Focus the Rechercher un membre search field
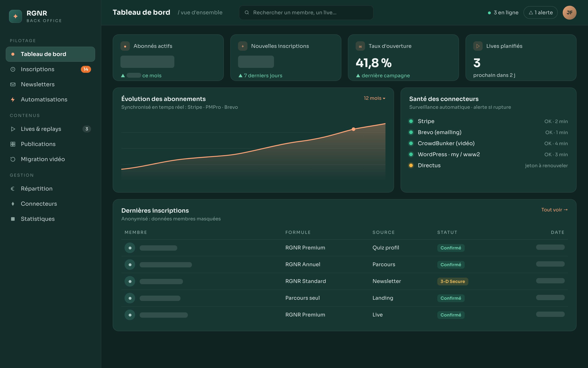 (306, 12)
